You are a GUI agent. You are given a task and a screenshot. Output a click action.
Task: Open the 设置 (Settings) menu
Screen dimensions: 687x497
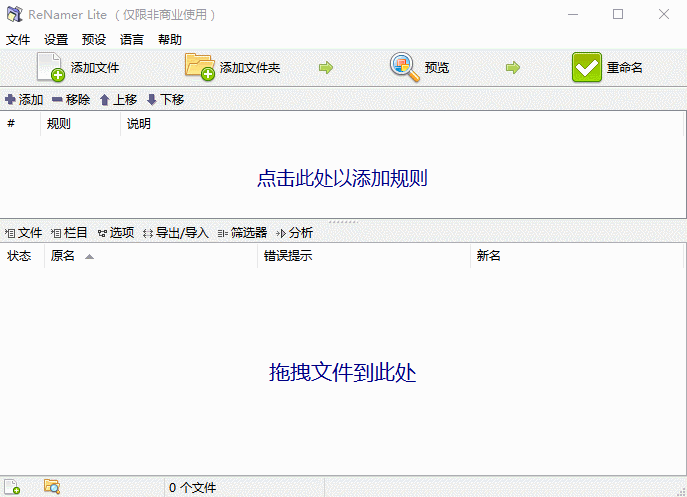click(x=56, y=40)
